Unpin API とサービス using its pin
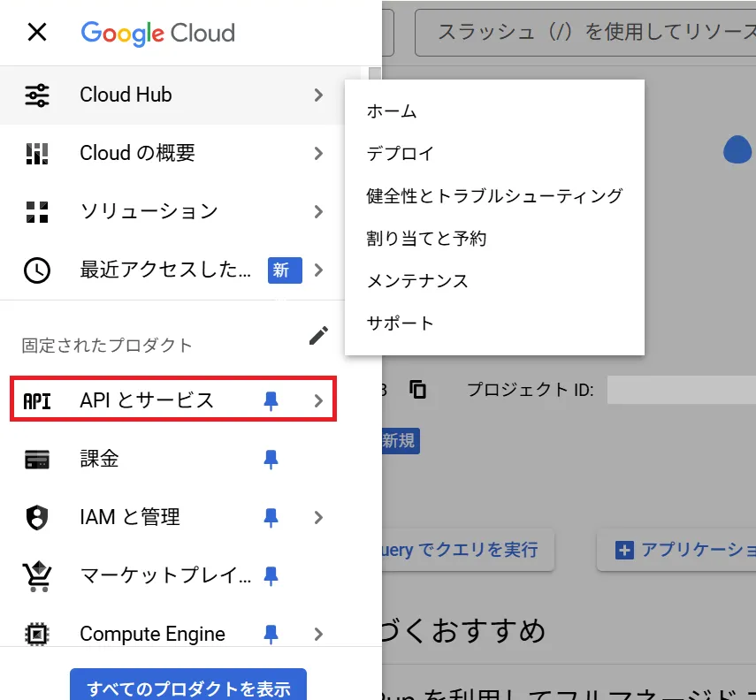 pos(271,400)
